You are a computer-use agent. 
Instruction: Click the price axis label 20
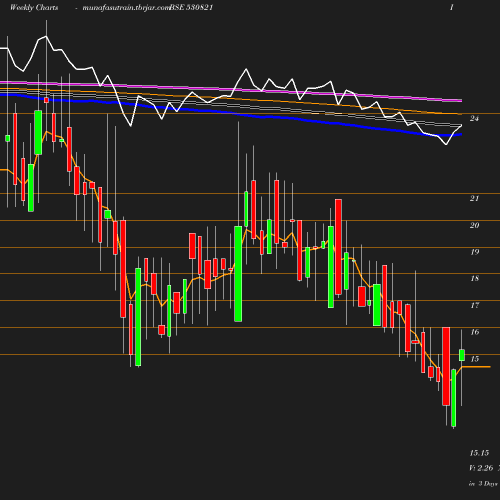pos(474,225)
